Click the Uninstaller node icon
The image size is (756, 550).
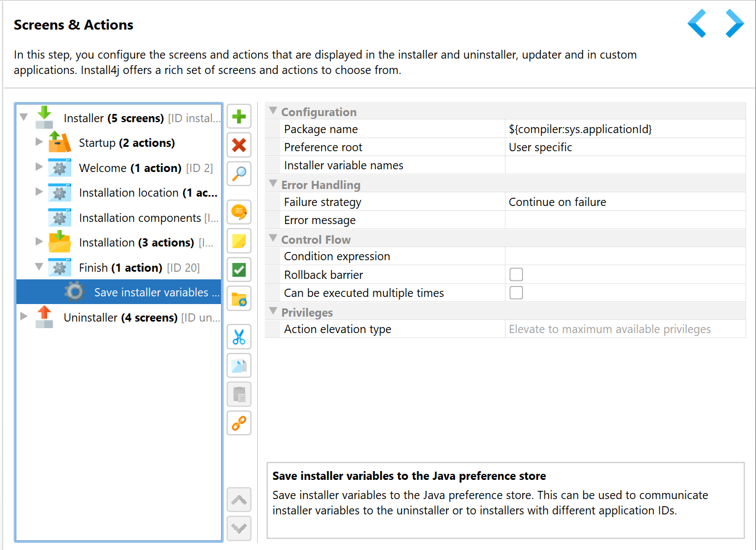point(44,317)
